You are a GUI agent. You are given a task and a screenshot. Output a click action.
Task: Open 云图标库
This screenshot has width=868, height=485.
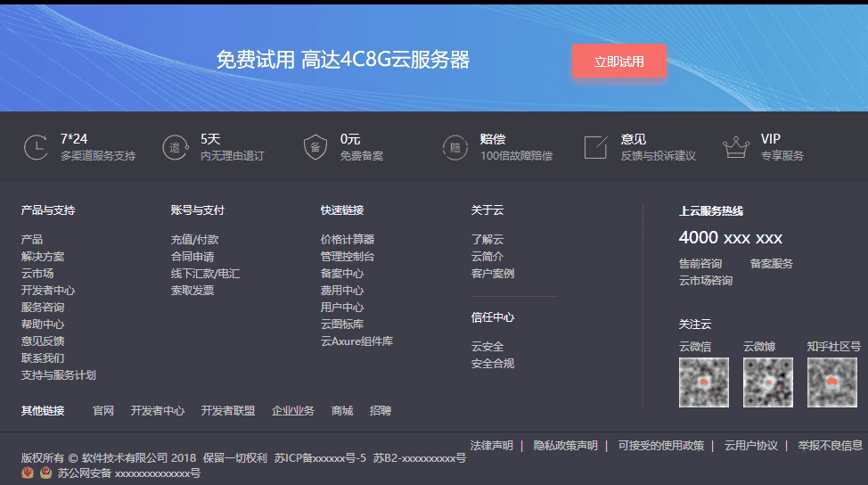pos(342,324)
